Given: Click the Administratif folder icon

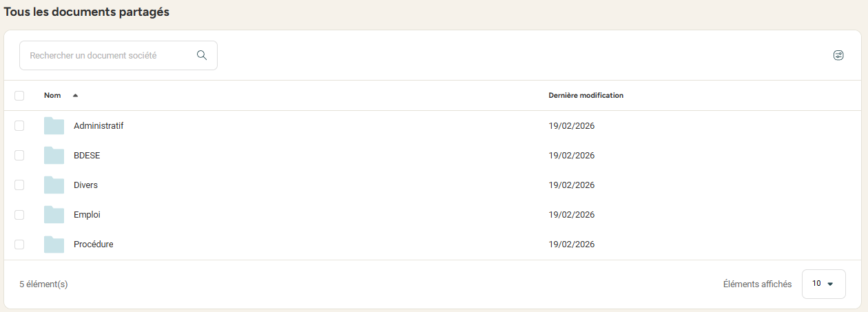Looking at the screenshot, I should [54, 125].
